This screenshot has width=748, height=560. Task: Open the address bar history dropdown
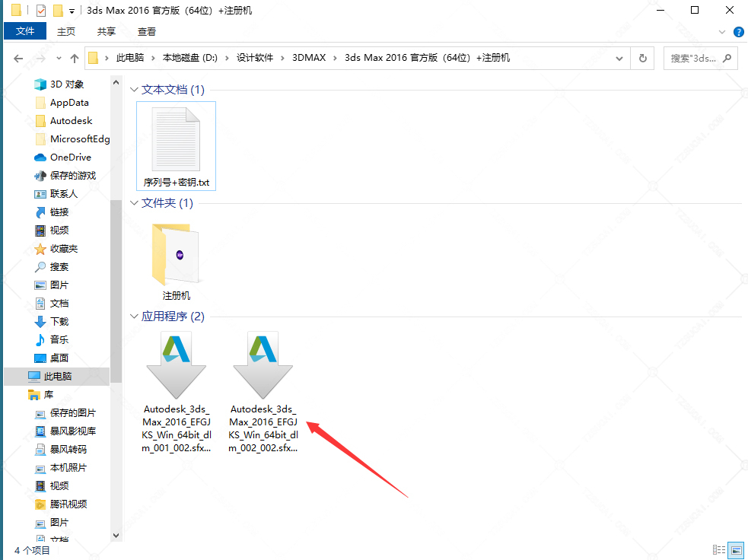coord(619,58)
